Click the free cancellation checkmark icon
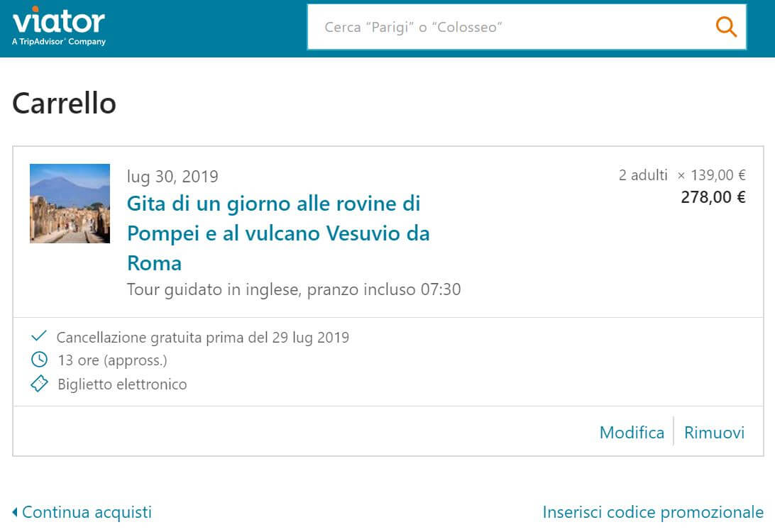Screen dimensions: 775x532 (39, 336)
